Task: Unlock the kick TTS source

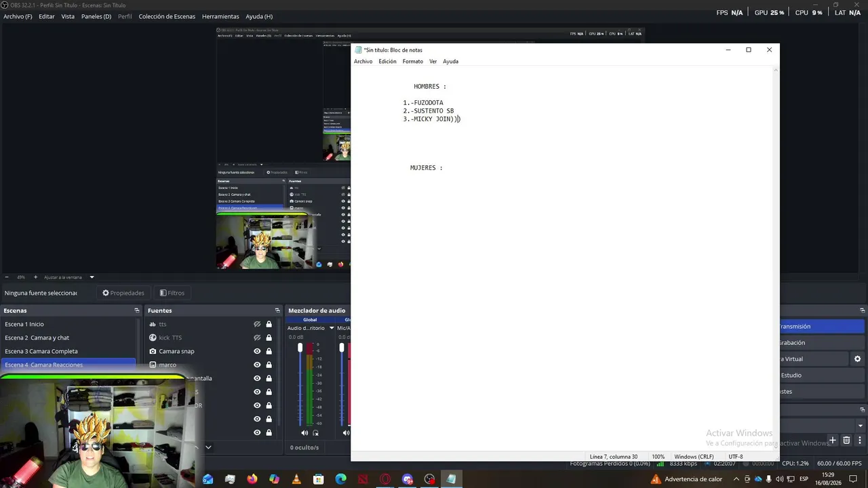Action: [x=269, y=338]
